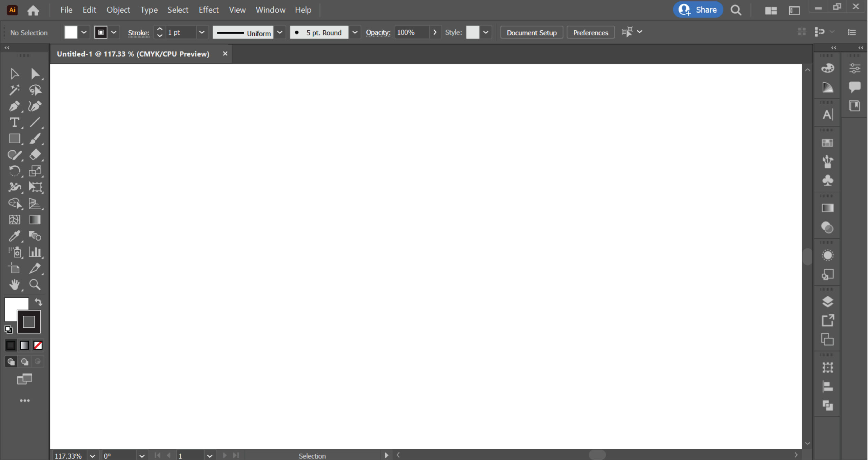Pick the Line Segment tool

pos(35,122)
